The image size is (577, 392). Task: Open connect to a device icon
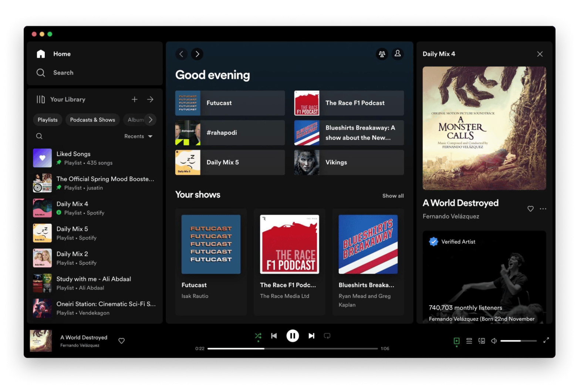(482, 341)
